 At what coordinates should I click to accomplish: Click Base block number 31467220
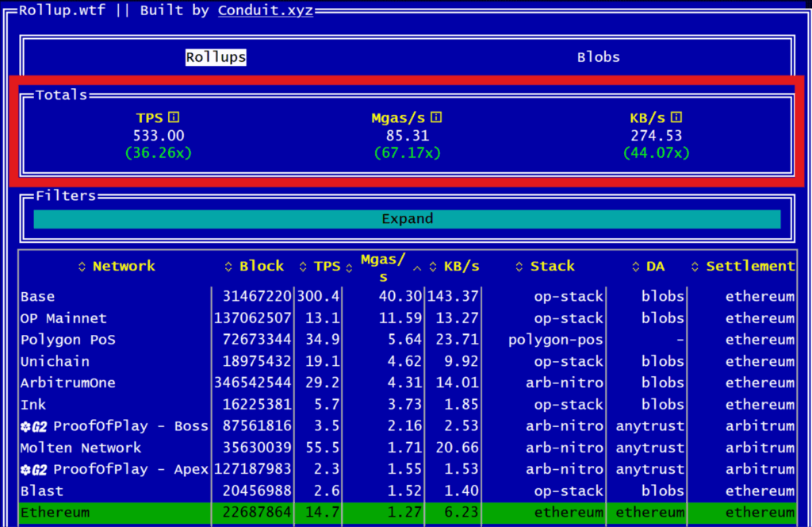click(257, 296)
